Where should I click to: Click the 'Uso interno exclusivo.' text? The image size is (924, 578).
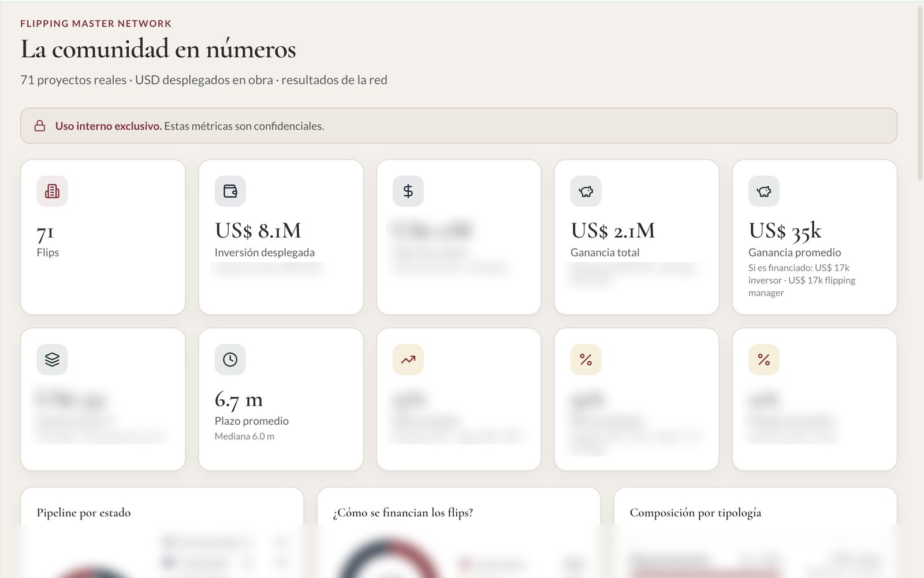point(108,126)
